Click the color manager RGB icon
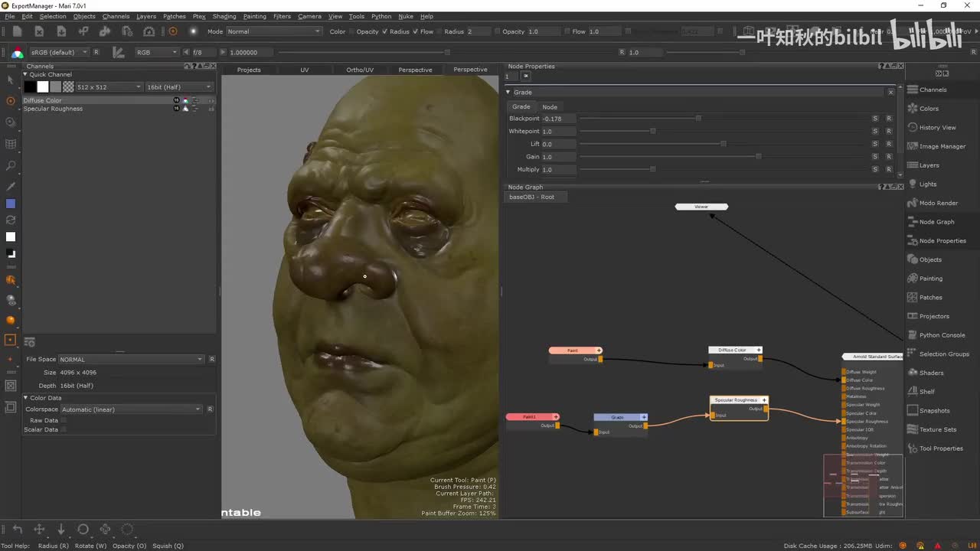The width and height of the screenshot is (980, 551). [17, 53]
